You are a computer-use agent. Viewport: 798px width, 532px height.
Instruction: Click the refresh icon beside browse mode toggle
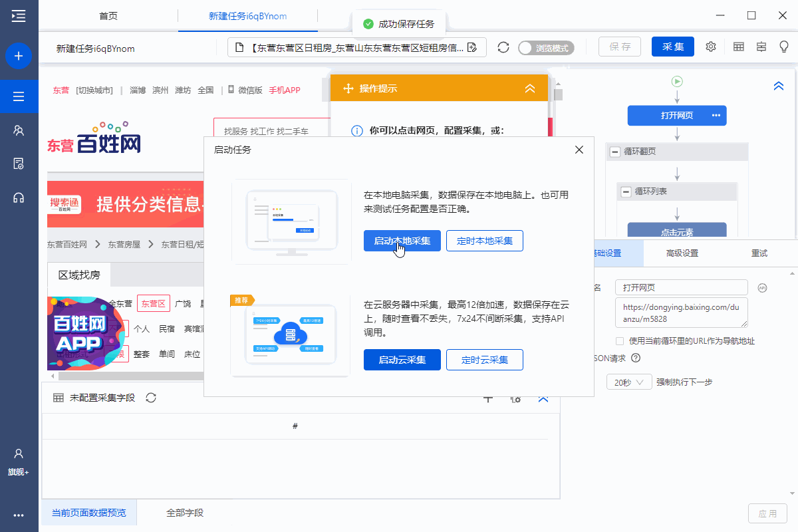point(503,47)
